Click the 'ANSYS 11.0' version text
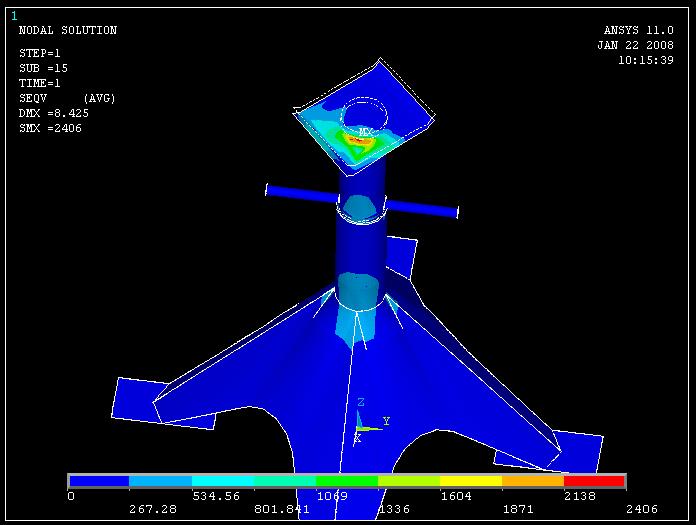 (638, 30)
